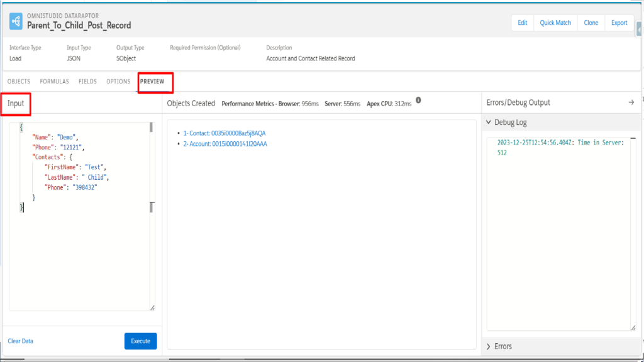Click the OmniStudio DataRaptor icon
The height and width of the screenshot is (362, 644).
click(x=16, y=21)
